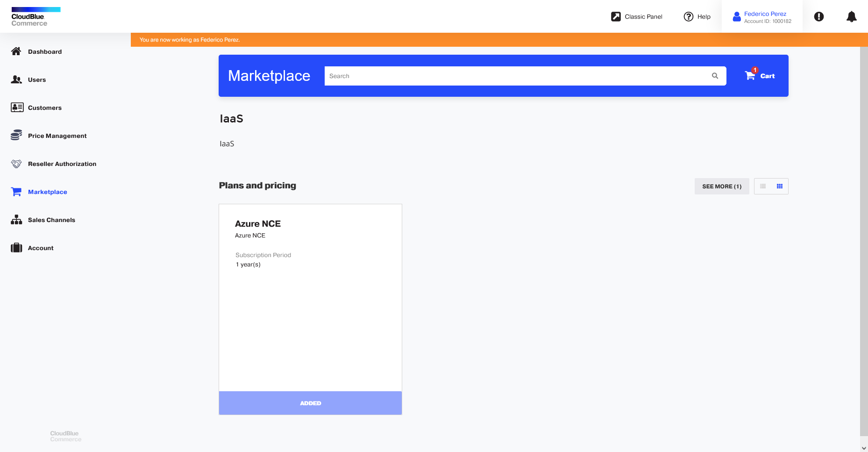
Task: Click the Sales Channels hierarchy icon
Action: [16, 220]
